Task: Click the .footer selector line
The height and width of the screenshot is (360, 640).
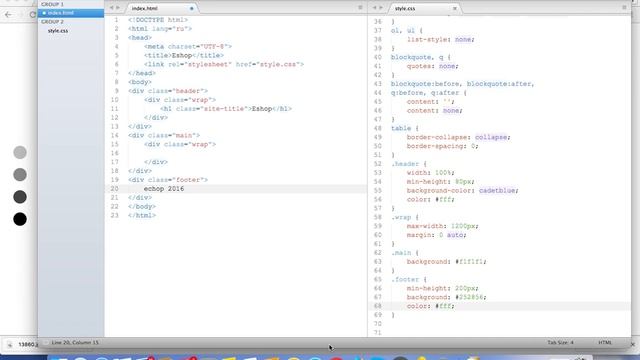Action: (x=409, y=280)
